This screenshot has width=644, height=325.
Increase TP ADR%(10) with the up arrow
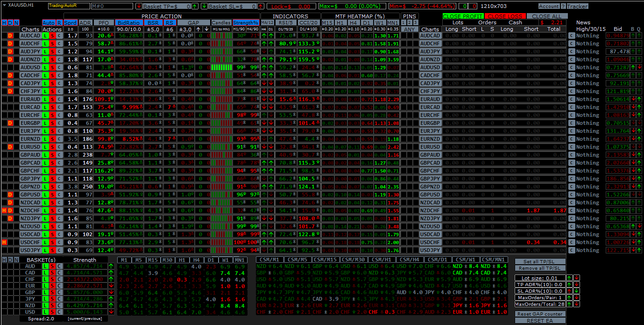[569, 284]
